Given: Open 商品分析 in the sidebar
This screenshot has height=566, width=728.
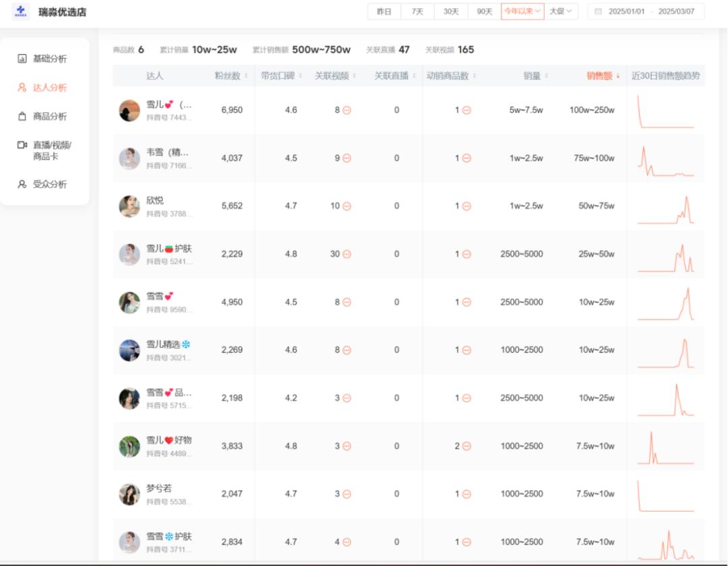Looking at the screenshot, I should [49, 117].
